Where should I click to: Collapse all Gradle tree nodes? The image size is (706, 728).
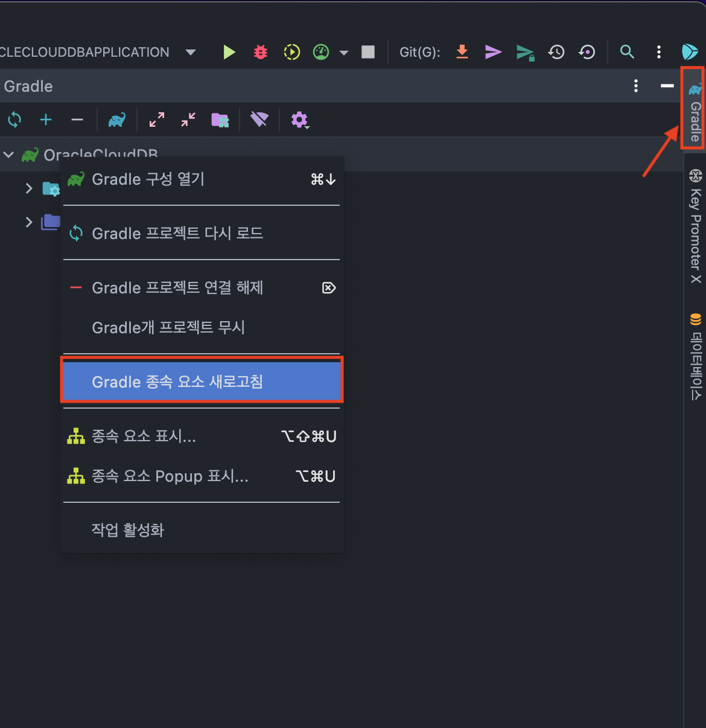pyautogui.click(x=188, y=120)
